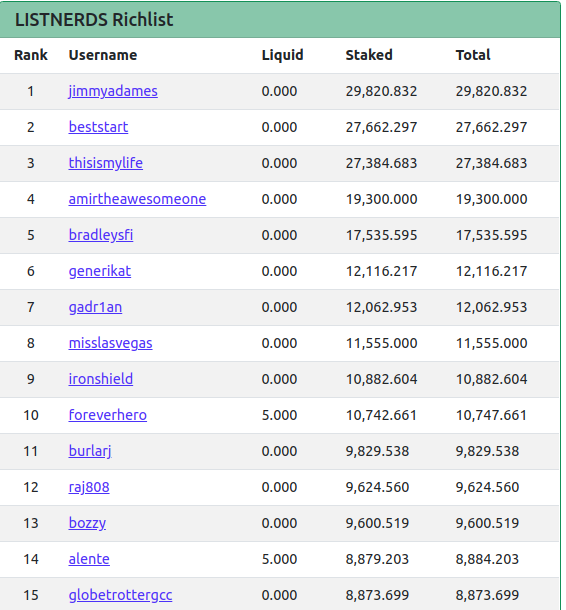566x610 pixels.
Task: Select staked value 10,742.661
Action: coord(381,415)
